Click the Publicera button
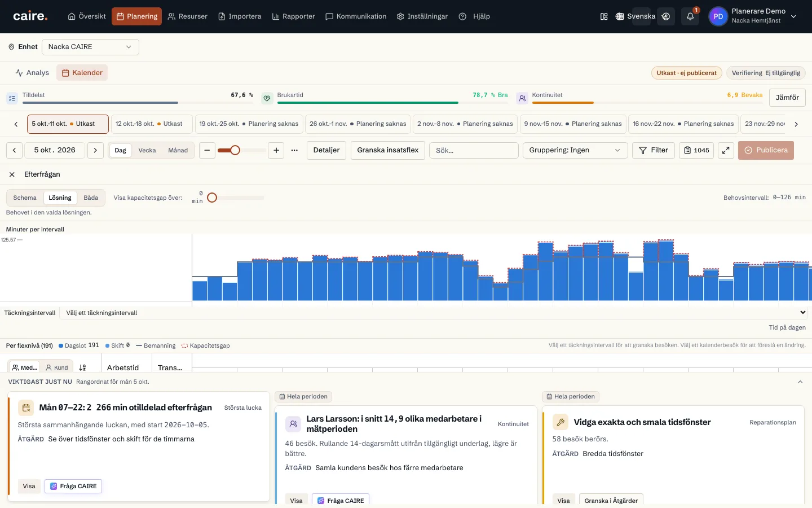 tap(766, 150)
